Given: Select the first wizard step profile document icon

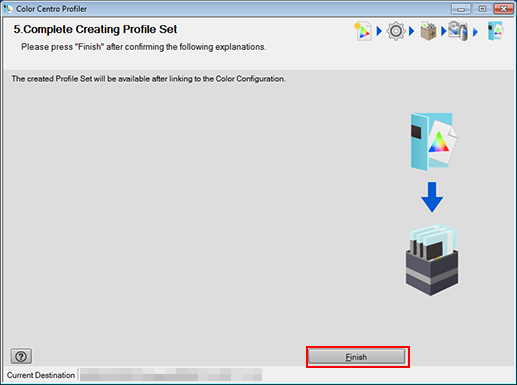Looking at the screenshot, I should 363,31.
